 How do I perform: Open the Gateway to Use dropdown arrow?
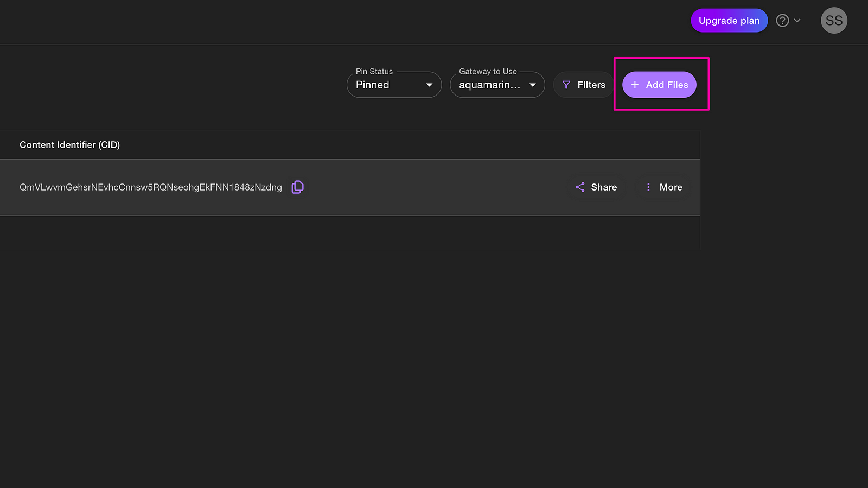[x=532, y=85]
